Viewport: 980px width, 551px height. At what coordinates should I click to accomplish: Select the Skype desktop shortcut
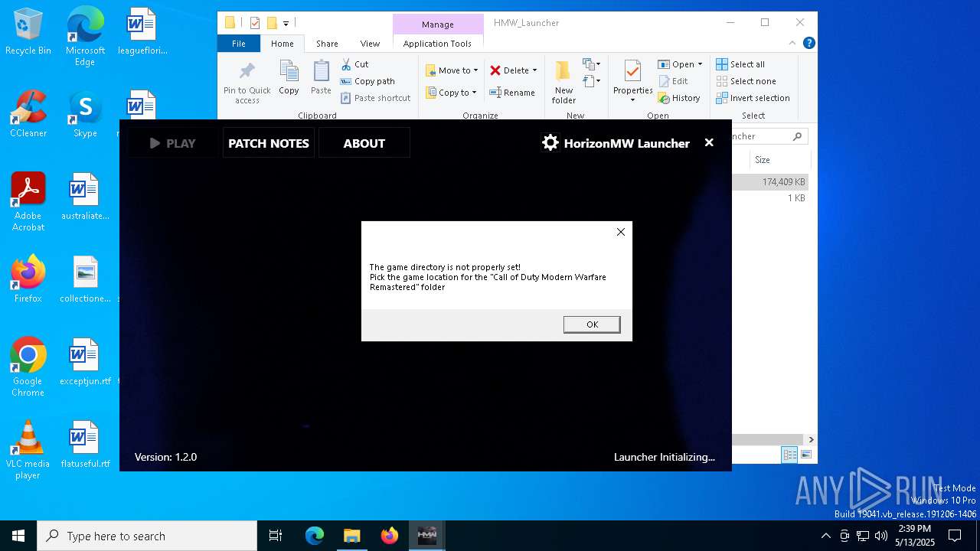(85, 114)
